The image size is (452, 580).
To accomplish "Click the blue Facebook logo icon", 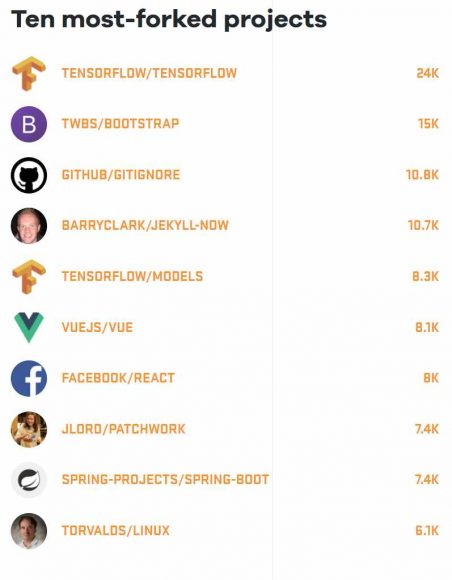I will 29,378.
